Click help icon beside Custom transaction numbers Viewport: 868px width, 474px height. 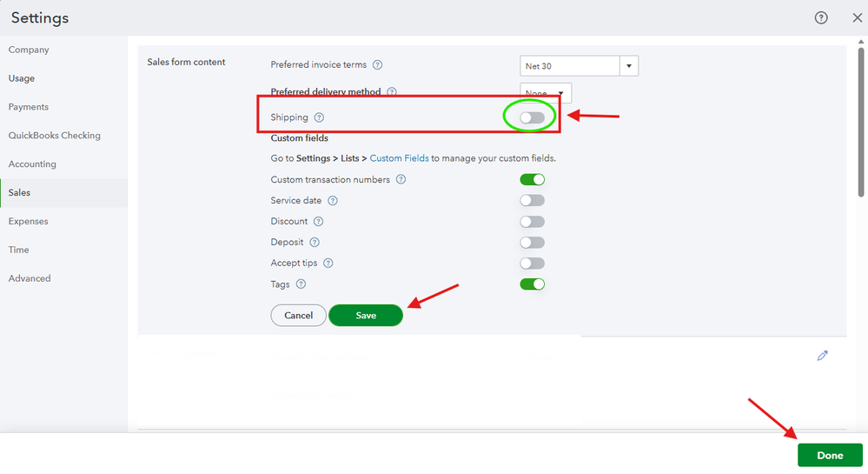[401, 180]
